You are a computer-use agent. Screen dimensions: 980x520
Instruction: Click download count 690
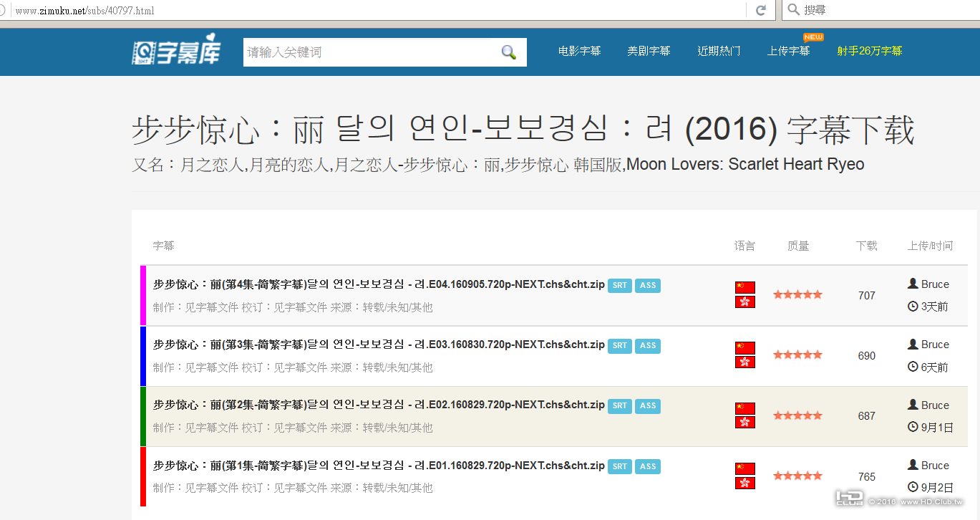pos(867,355)
